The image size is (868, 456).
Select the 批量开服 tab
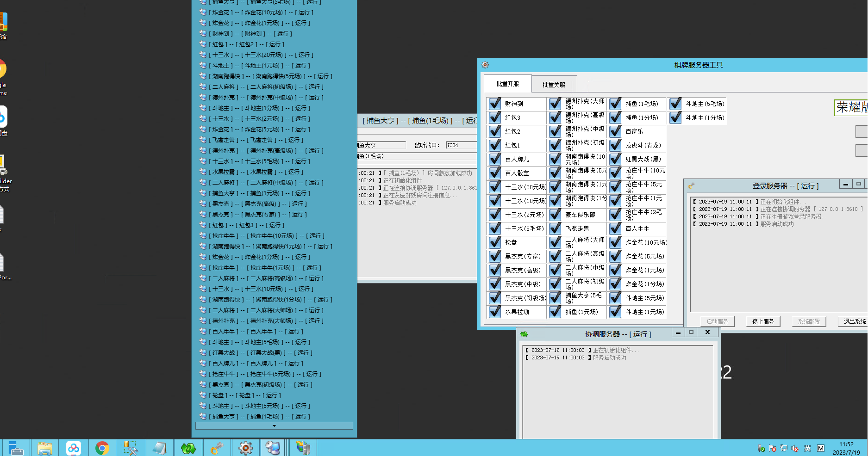pos(507,84)
